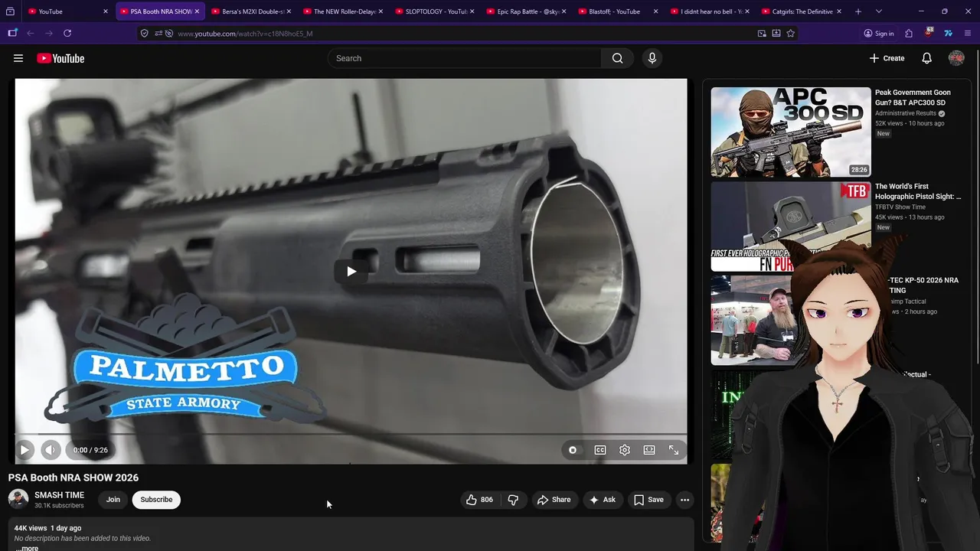The height and width of the screenshot is (551, 980).
Task: Subscribe to SMASH TIME
Action: pyautogui.click(x=156, y=500)
